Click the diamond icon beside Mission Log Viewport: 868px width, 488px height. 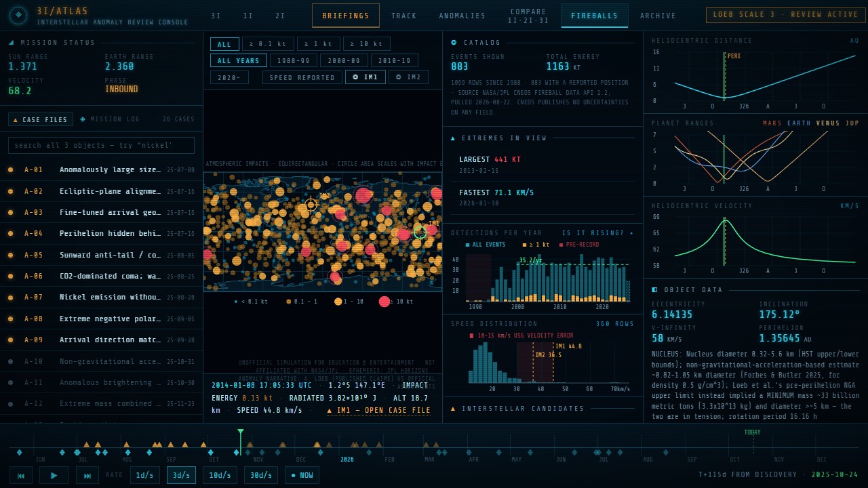pos(83,119)
